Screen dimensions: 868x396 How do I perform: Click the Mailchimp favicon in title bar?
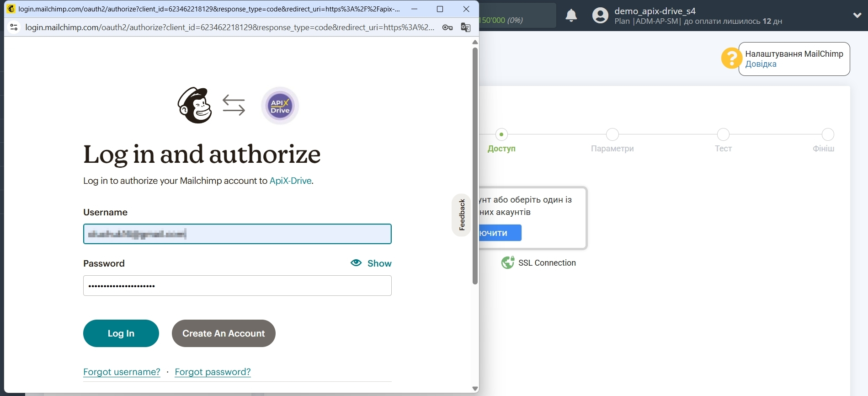pos(11,9)
